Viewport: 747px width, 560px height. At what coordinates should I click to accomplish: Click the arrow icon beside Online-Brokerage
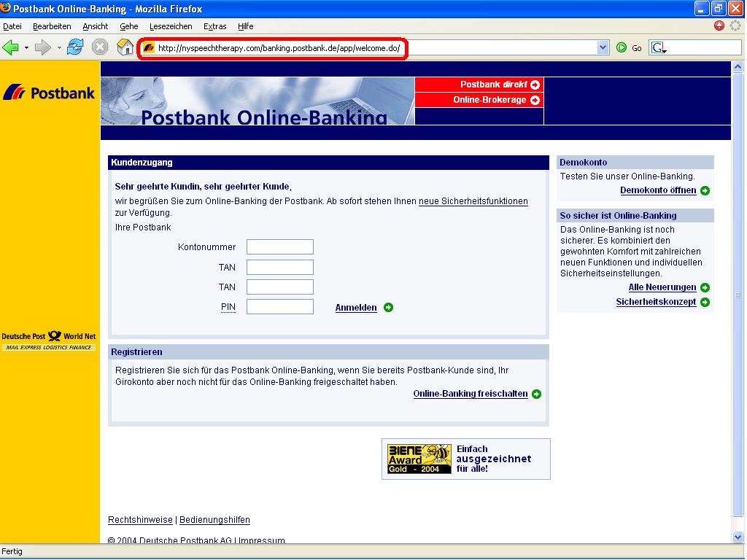[x=535, y=100]
